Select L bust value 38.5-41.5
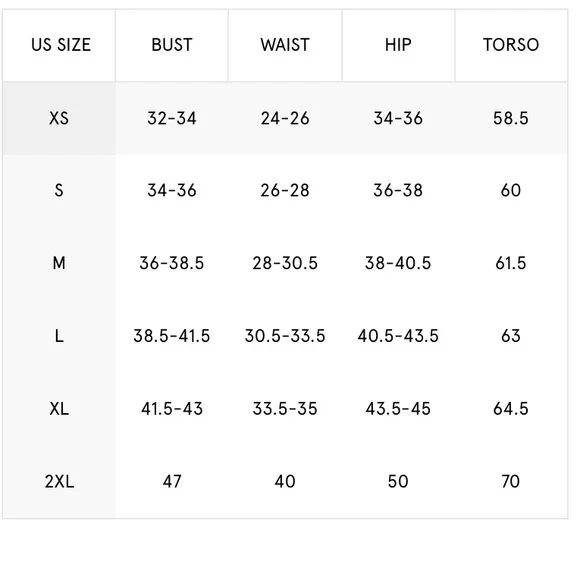Screen dimensions: 580x580 172,336
